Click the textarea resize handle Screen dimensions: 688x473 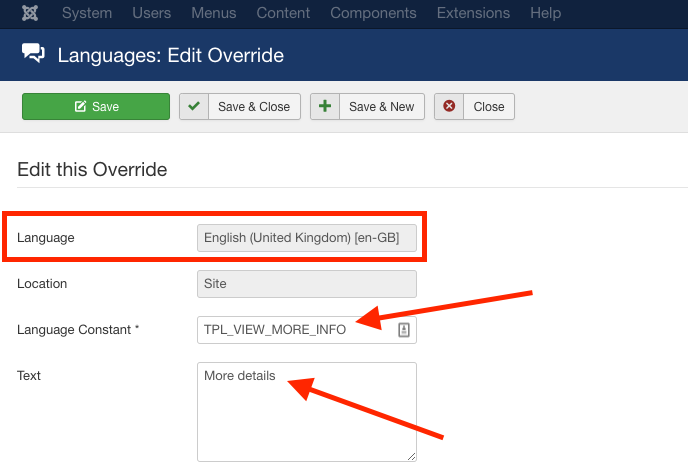[x=411, y=457]
